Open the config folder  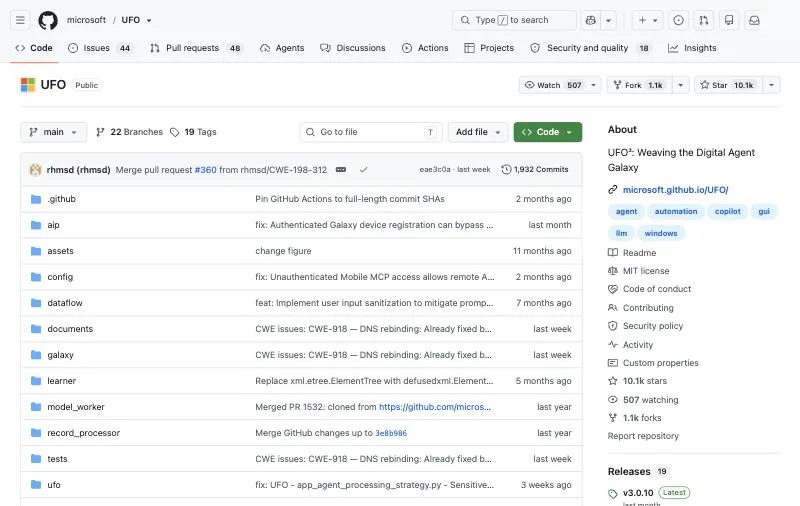(60, 277)
